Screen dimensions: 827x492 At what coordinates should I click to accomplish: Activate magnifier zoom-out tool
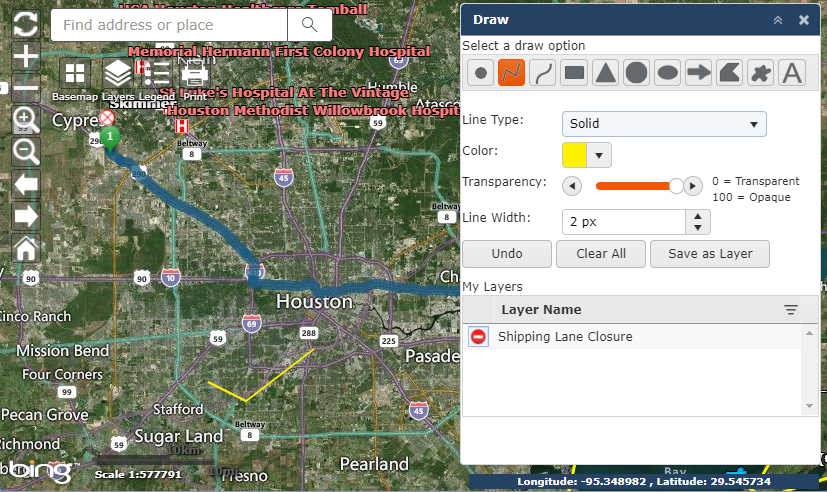click(25, 152)
